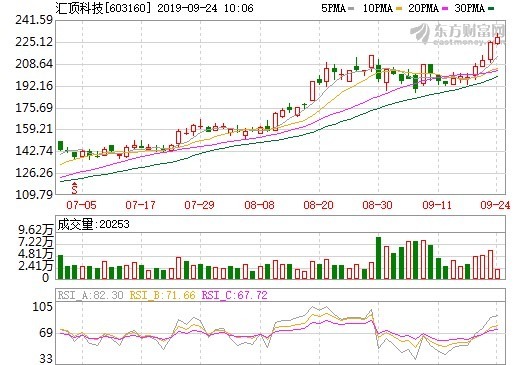The height and width of the screenshot is (365, 520).
Task: Click the red S arrow marker under the candles
Action: point(74,188)
